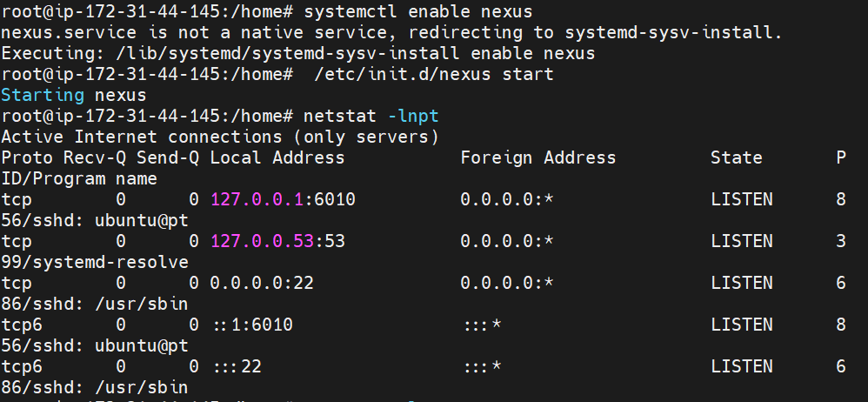Click the 'systemctl enable nexus' command text
Screen dimensions: 868x402
click(x=418, y=11)
